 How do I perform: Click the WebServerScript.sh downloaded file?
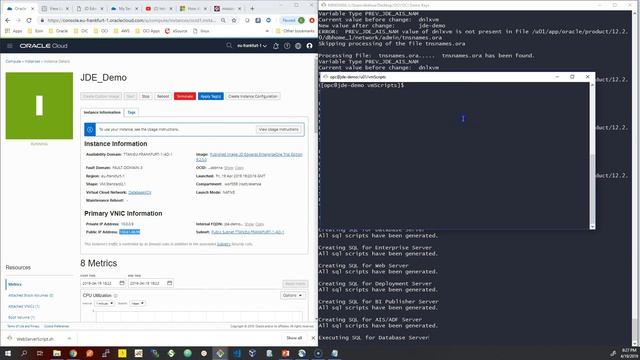(35, 338)
